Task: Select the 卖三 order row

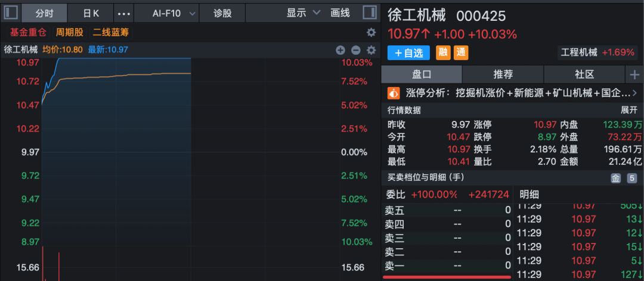Action: [447, 238]
